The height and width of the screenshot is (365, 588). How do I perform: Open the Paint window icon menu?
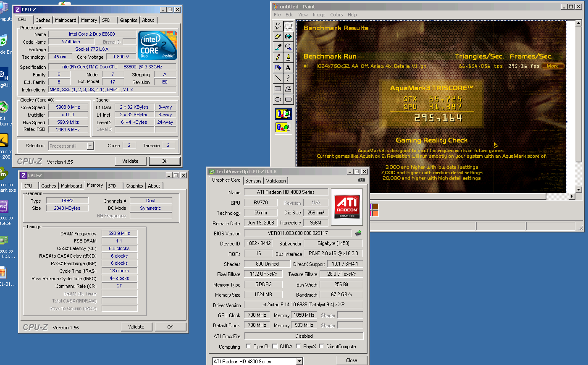point(276,7)
